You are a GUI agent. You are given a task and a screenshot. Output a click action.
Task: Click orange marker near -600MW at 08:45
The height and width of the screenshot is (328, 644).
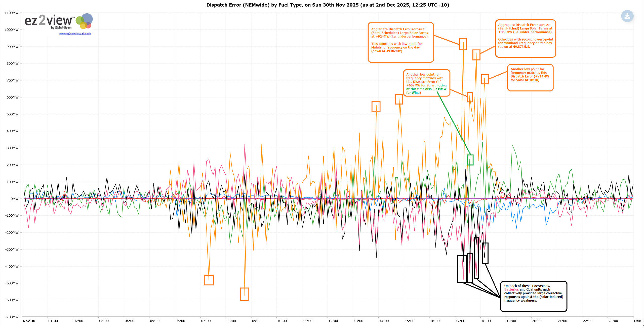point(245,294)
